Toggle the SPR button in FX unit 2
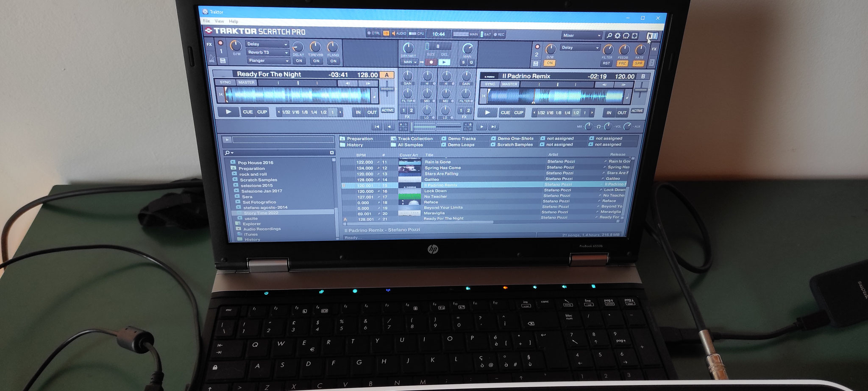 [x=638, y=64]
